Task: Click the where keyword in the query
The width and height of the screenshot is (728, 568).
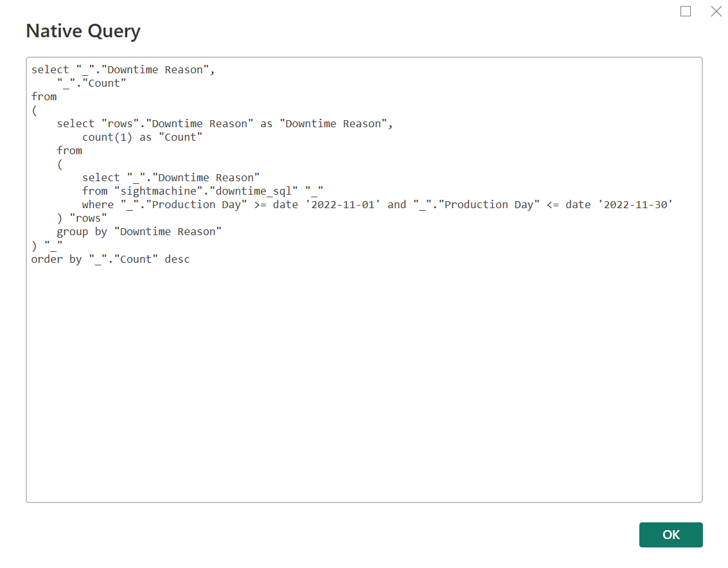Action: [98, 204]
